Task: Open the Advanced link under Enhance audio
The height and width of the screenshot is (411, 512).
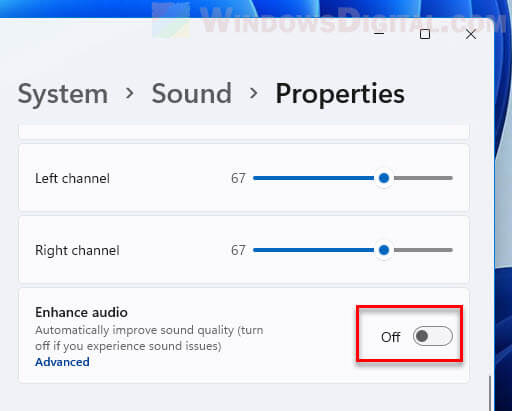Action: 62,362
